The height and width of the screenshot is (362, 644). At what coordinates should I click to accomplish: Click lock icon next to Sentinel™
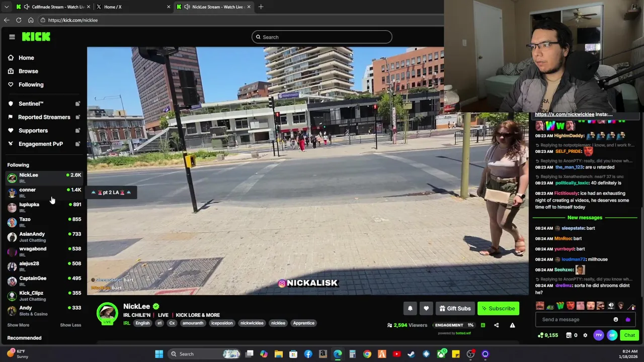pos(77,104)
